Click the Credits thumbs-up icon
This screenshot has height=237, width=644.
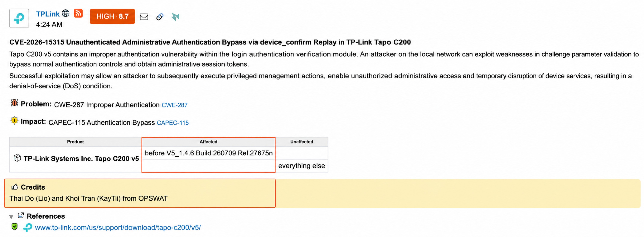coord(15,187)
